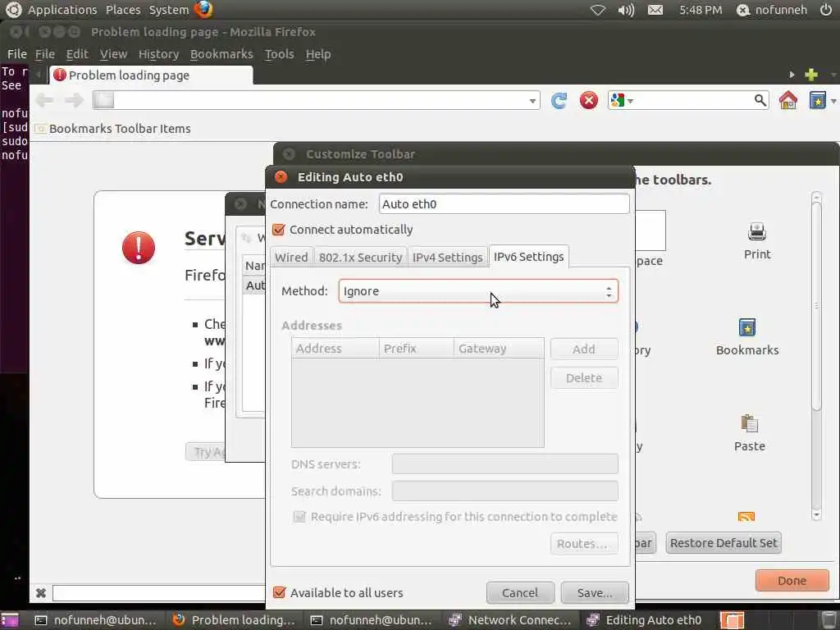Screen dimensions: 840x630
Task: Click the Firefox back arrow
Action: point(44,100)
